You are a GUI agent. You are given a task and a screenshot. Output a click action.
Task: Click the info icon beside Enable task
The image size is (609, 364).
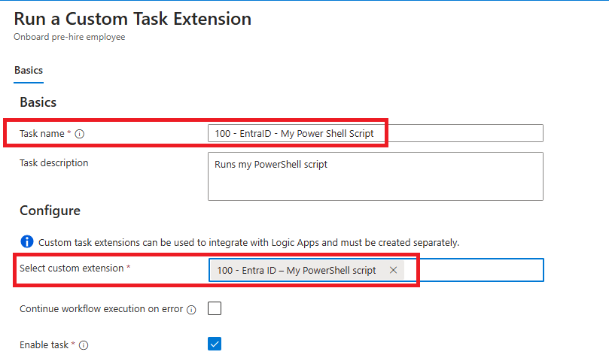click(84, 346)
